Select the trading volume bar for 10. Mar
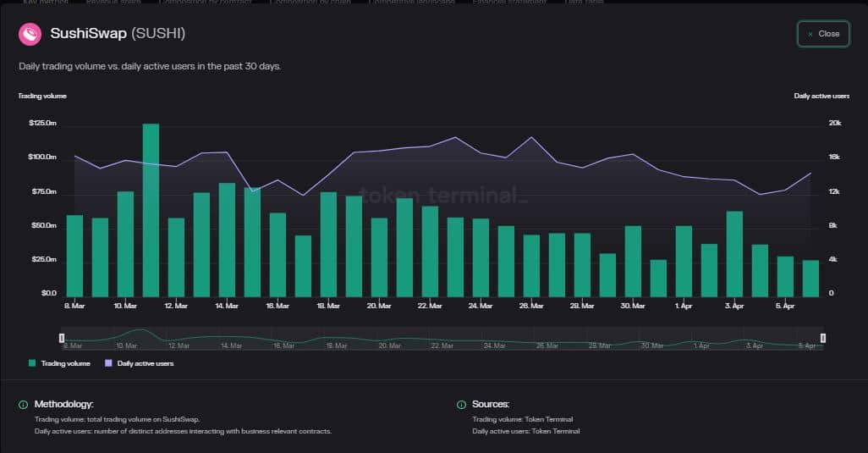 point(126,244)
